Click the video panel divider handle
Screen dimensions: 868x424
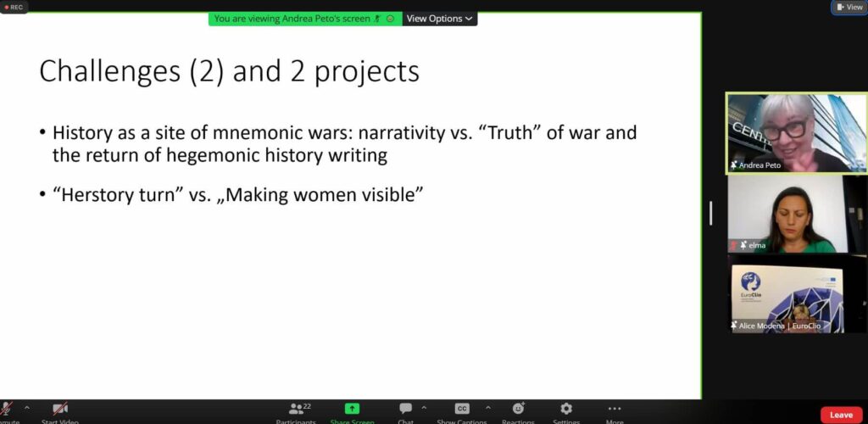710,213
